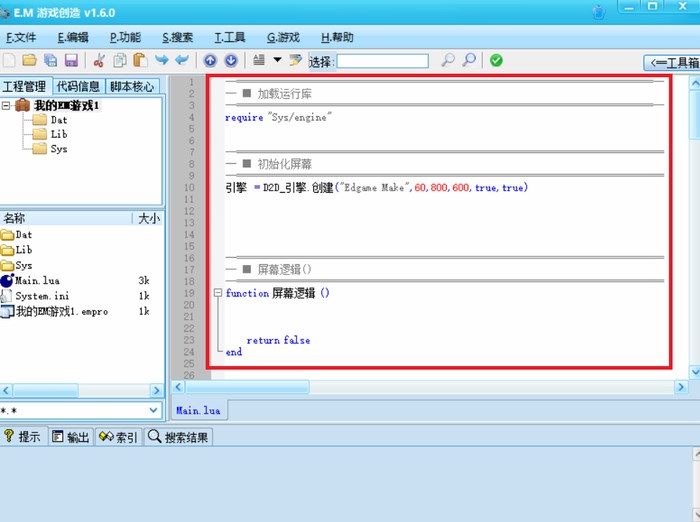Click the require "Sys/engine" code line
The width and height of the screenshot is (700, 522).
coord(278,117)
